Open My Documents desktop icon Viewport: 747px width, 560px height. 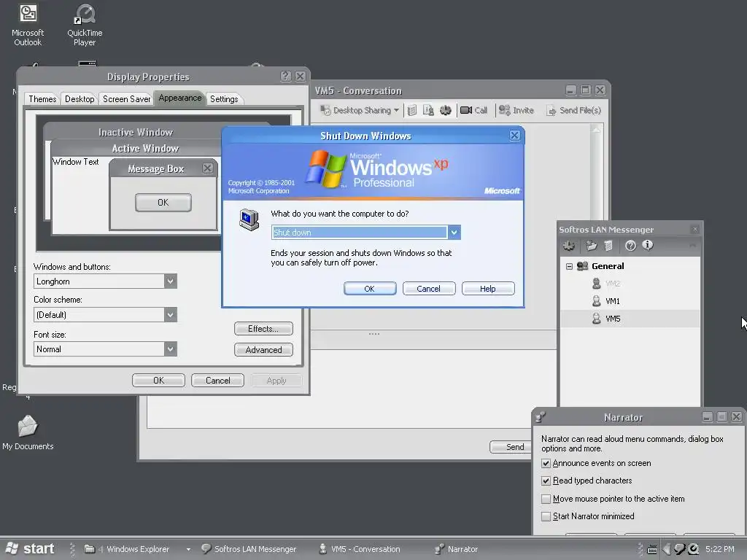(28, 432)
